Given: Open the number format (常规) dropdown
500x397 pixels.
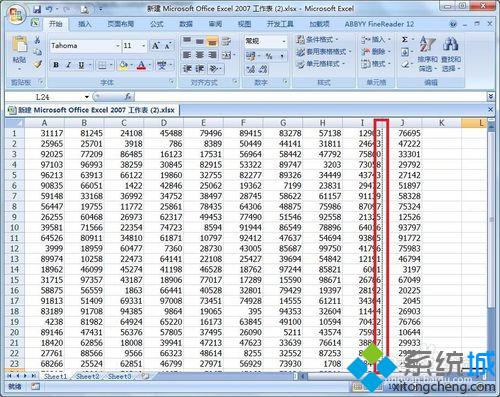Looking at the screenshot, I should point(284,41).
